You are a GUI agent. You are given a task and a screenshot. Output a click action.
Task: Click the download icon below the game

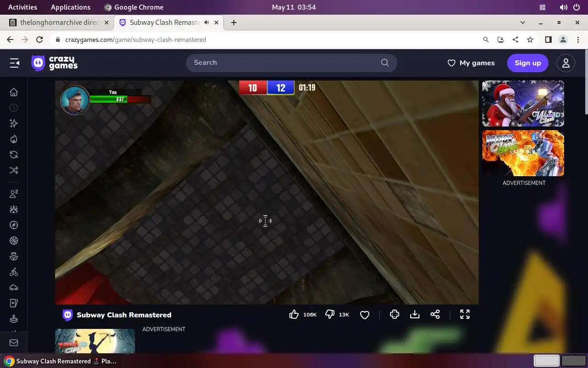415,314
